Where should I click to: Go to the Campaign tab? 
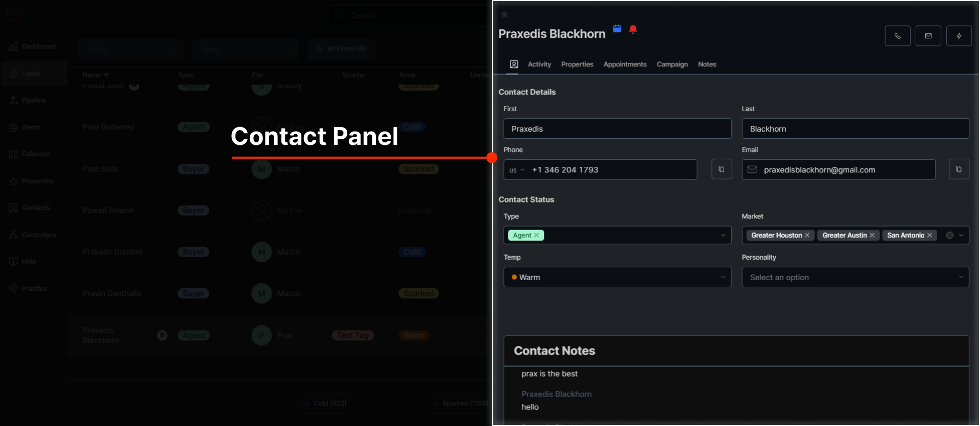[672, 64]
